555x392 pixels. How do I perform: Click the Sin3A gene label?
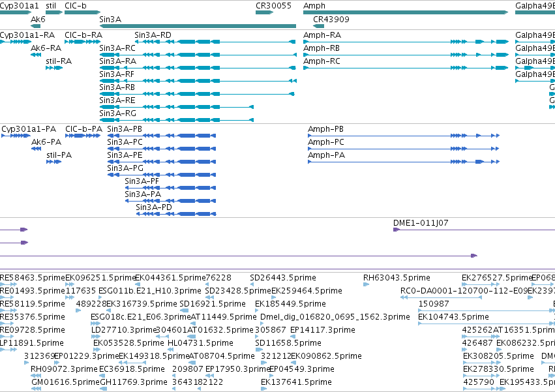(x=110, y=19)
